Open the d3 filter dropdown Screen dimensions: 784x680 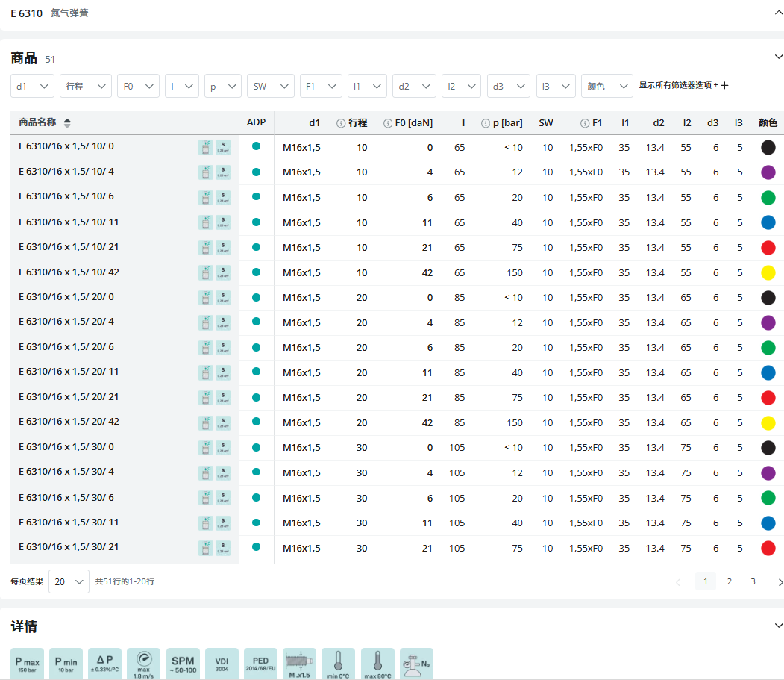(x=509, y=86)
